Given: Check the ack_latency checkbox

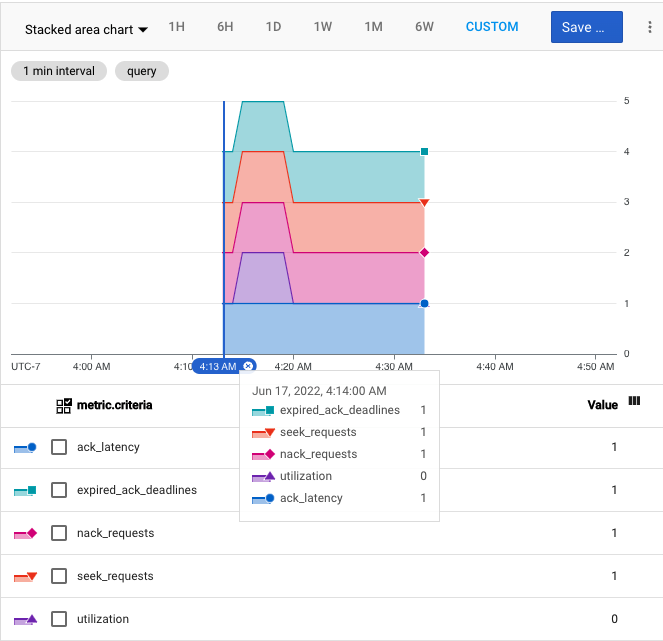Looking at the screenshot, I should point(59,447).
